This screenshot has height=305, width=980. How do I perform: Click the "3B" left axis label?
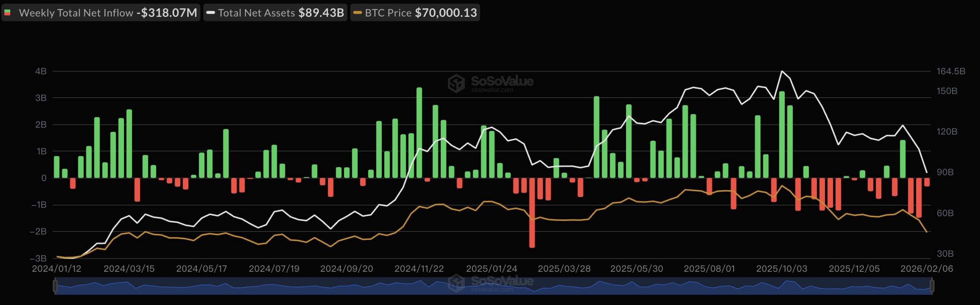[x=41, y=98]
